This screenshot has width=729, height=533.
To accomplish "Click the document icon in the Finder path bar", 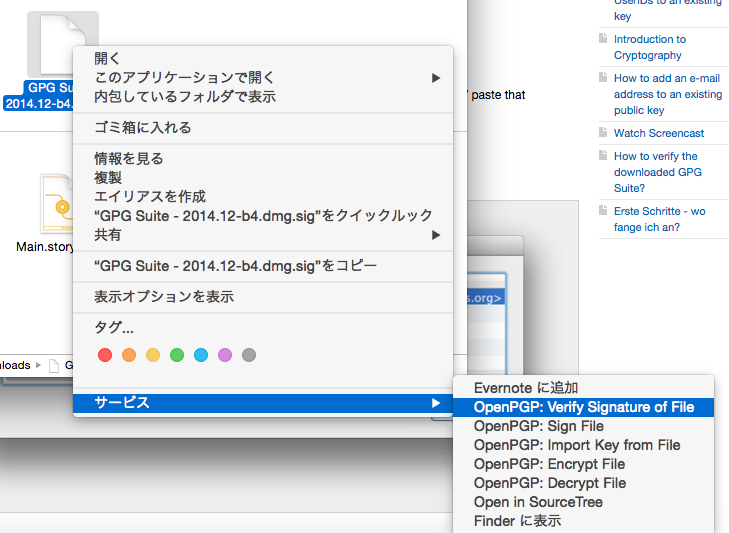I will click(54, 366).
